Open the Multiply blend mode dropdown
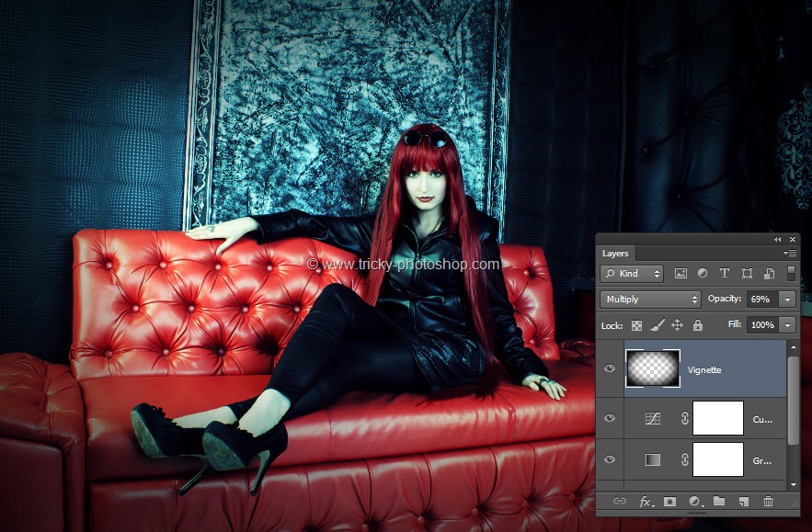The height and width of the screenshot is (532, 812). (x=650, y=300)
